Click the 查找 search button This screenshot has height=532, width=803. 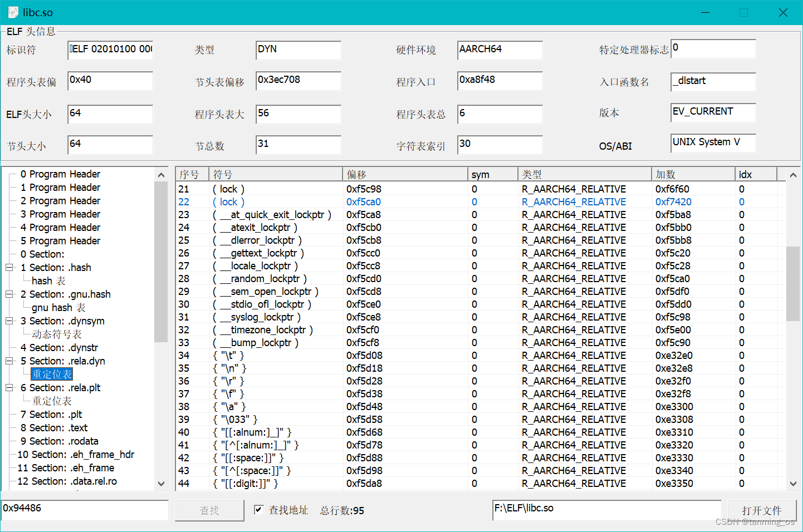[x=209, y=510]
